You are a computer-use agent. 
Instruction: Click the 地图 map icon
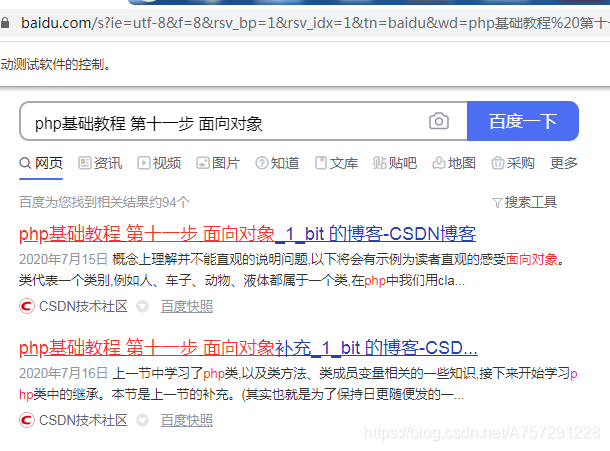pos(439,163)
